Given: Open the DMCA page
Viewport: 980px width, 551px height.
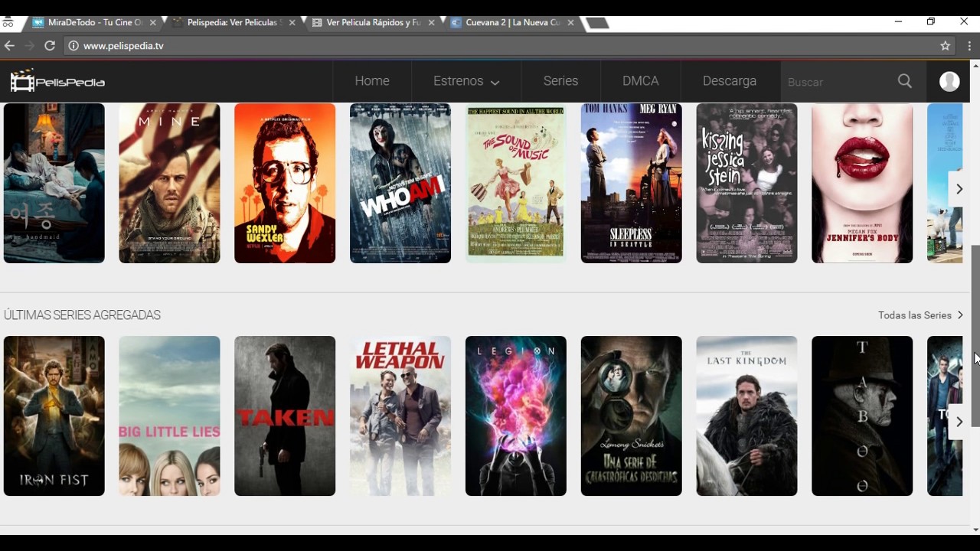Looking at the screenshot, I should click(x=641, y=81).
